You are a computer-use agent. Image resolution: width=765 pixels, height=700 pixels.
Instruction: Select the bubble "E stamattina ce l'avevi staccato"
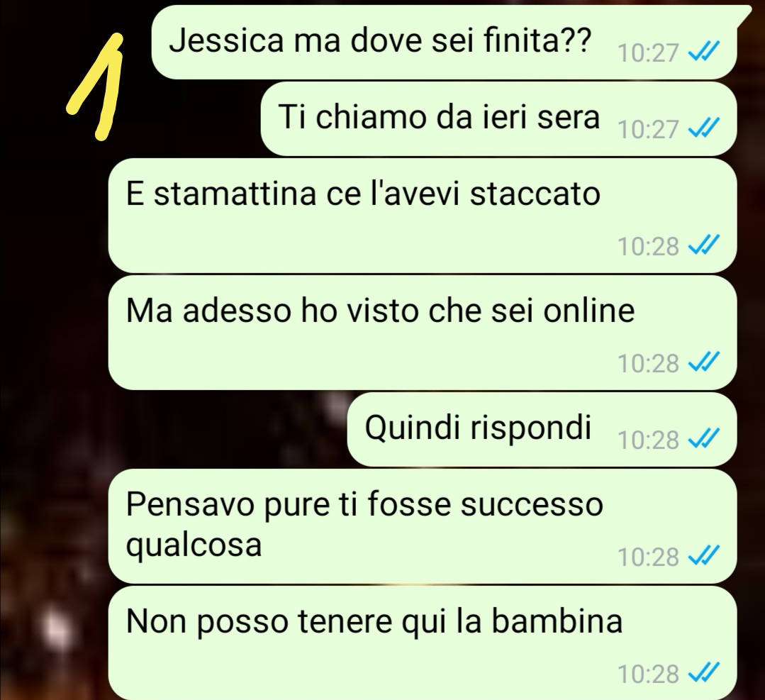pos(423,216)
